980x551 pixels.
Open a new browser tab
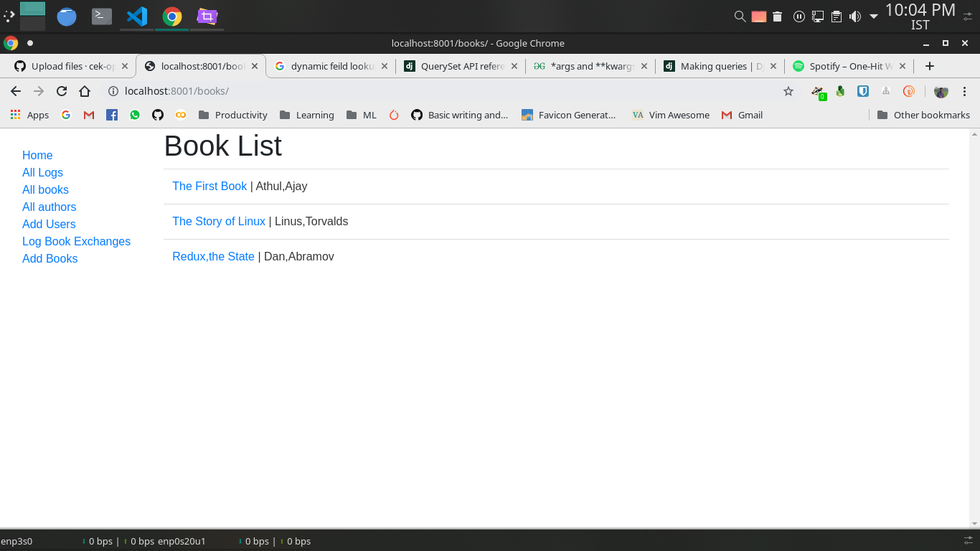[930, 66]
